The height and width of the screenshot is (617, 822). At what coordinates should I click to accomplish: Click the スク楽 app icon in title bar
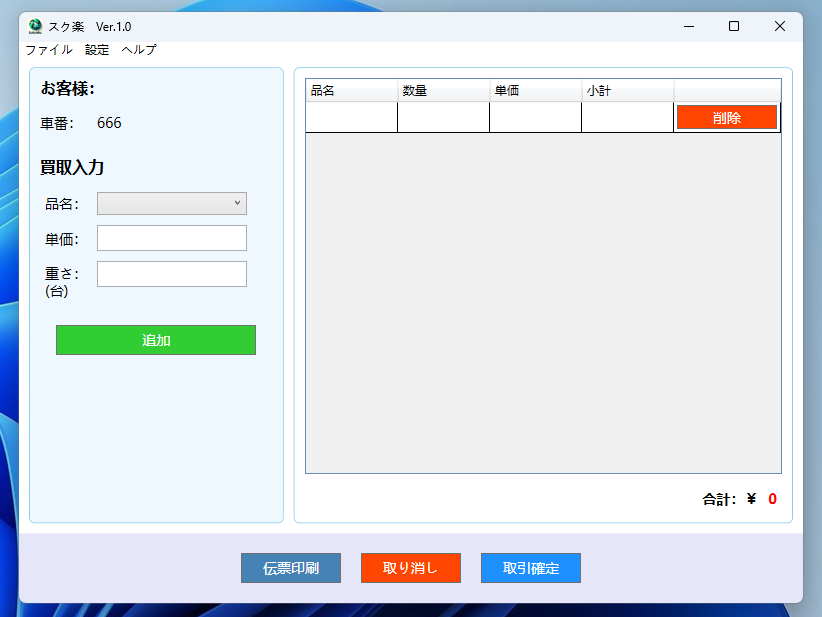coord(36,27)
